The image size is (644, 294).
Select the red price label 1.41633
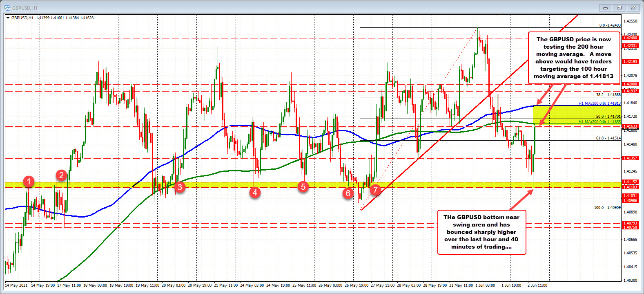point(630,127)
